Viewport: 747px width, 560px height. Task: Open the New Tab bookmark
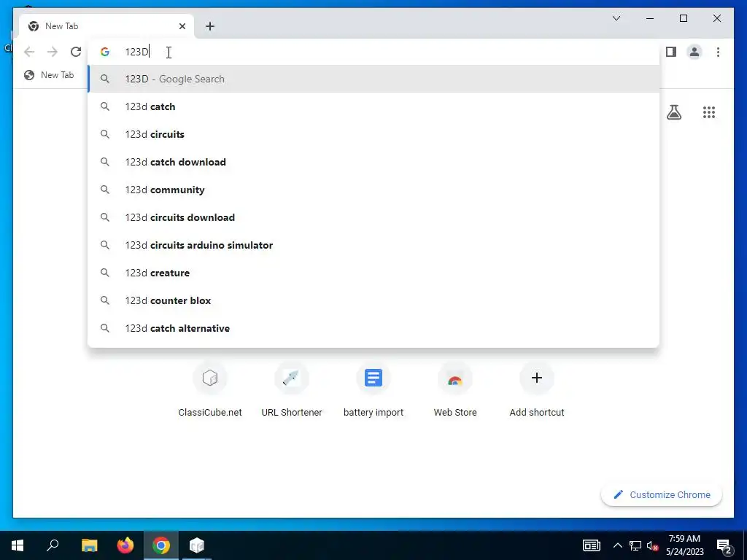[x=49, y=75]
